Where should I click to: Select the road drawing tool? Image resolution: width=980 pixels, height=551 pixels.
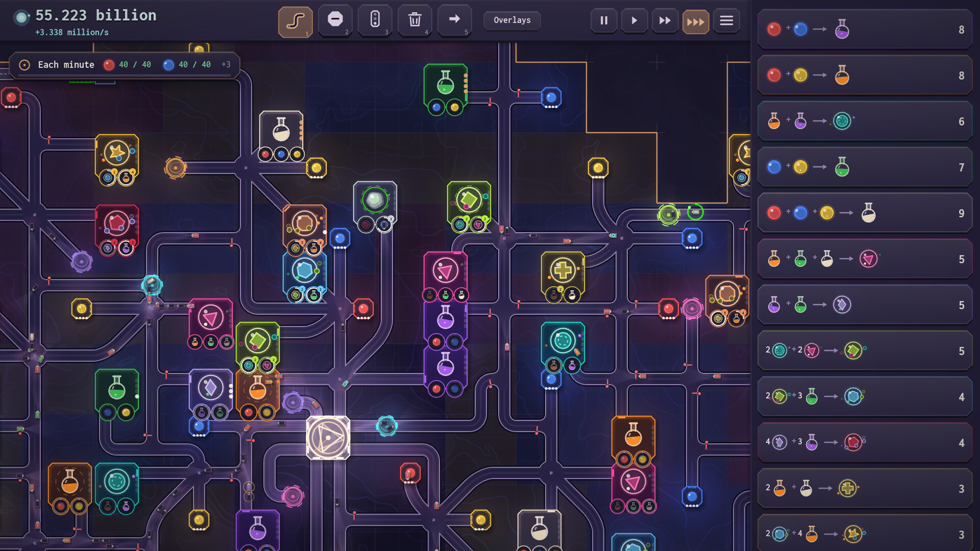[295, 21]
